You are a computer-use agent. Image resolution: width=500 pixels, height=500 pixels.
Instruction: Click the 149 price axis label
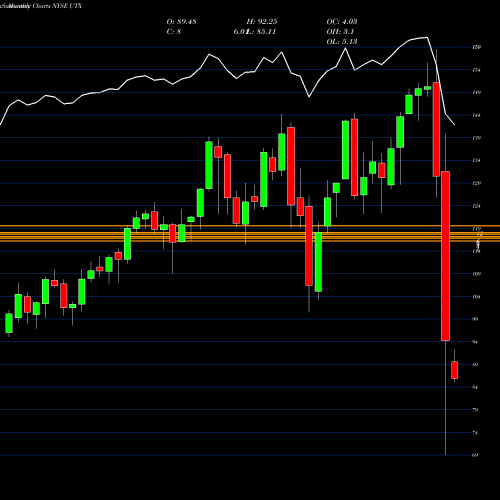(476, 92)
